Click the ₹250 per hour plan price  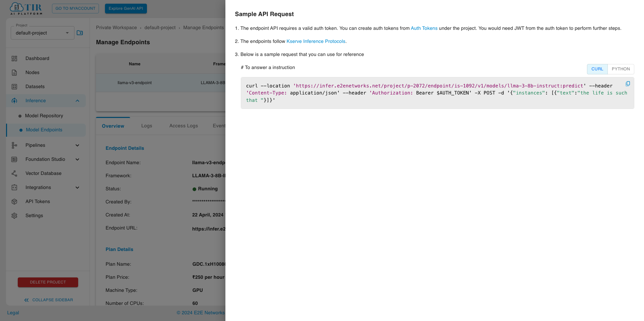tap(208, 277)
